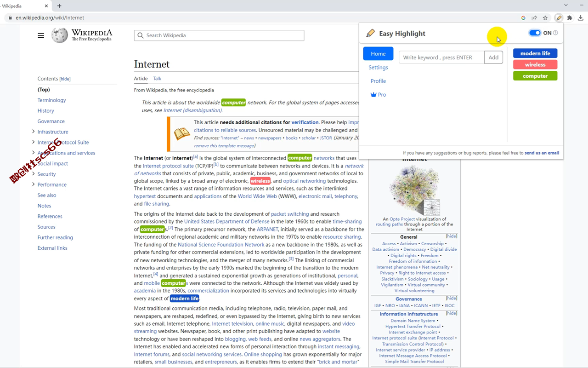Open the ARPANET link
Screen dimensions: 588x368
tap(267, 229)
